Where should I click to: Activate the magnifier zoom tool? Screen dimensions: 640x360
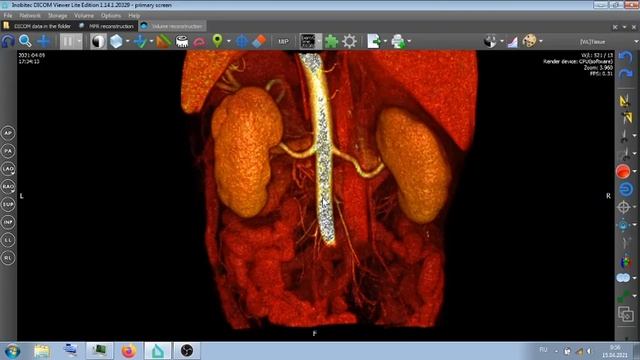(x=25, y=41)
